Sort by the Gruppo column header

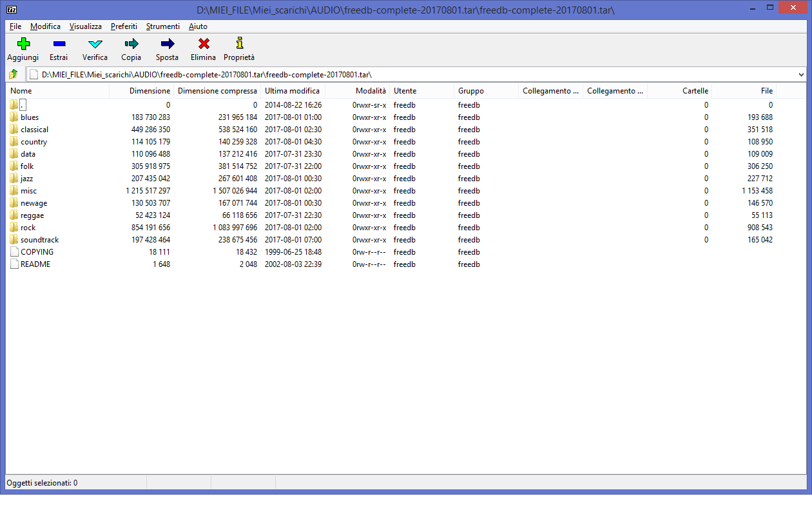[x=486, y=91]
